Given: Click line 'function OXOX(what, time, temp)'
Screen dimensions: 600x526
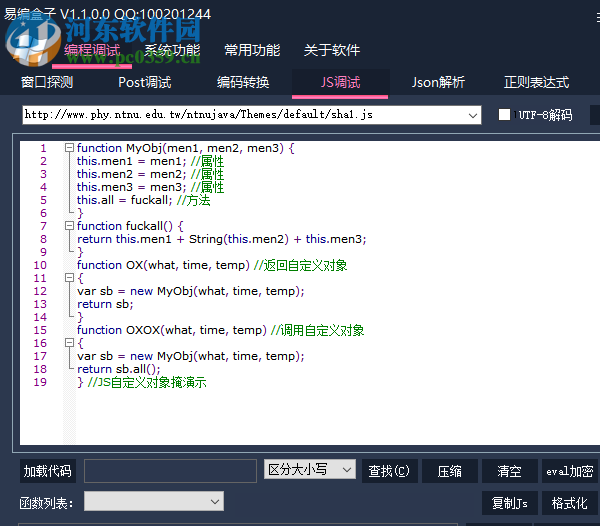Looking at the screenshot, I should (172, 330).
